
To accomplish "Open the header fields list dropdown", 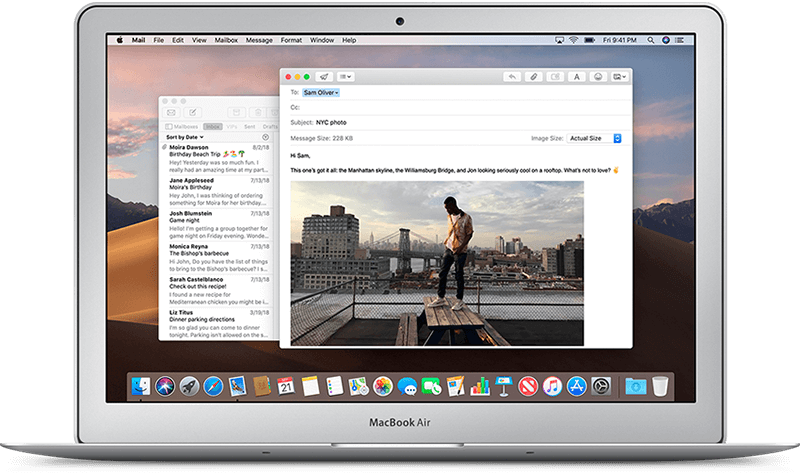I will [x=347, y=76].
